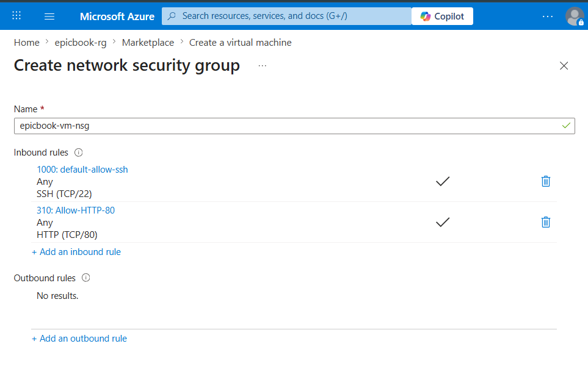
Task: Delete the default-allow-ssh inbound rule
Action: 546,181
